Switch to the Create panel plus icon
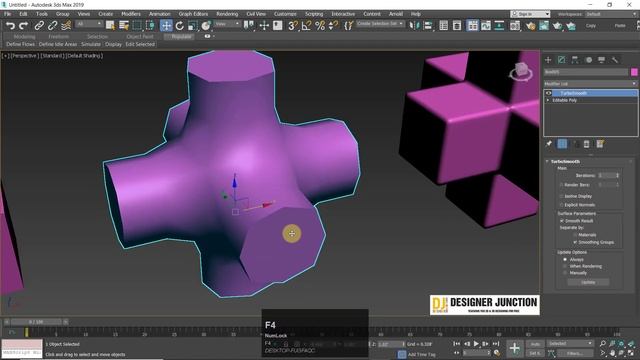 click(x=548, y=60)
